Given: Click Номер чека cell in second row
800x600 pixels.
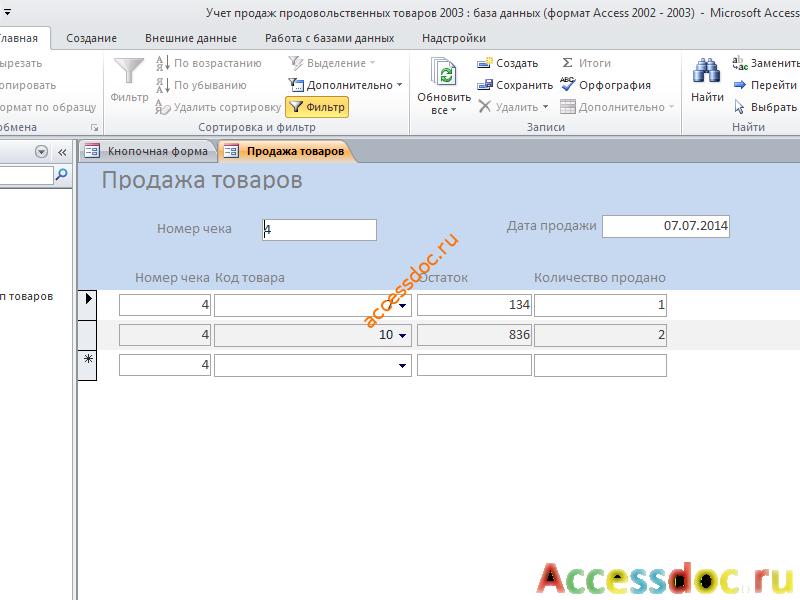Looking at the screenshot, I should tap(165, 335).
